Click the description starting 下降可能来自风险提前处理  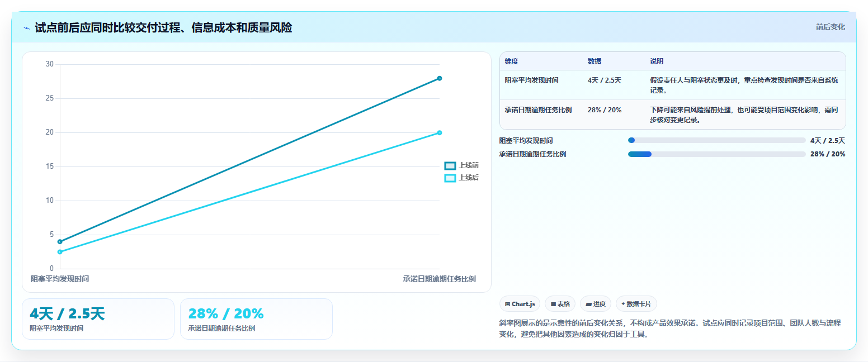744,115
